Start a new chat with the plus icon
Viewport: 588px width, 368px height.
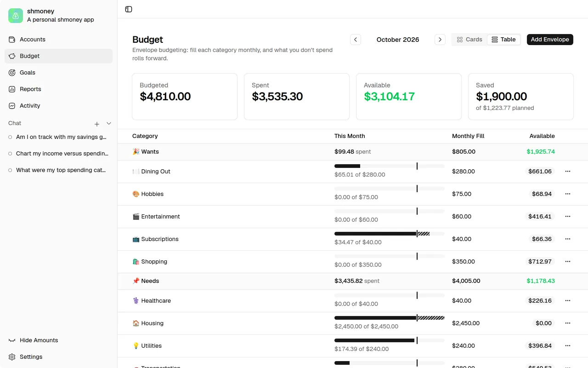coord(97,124)
